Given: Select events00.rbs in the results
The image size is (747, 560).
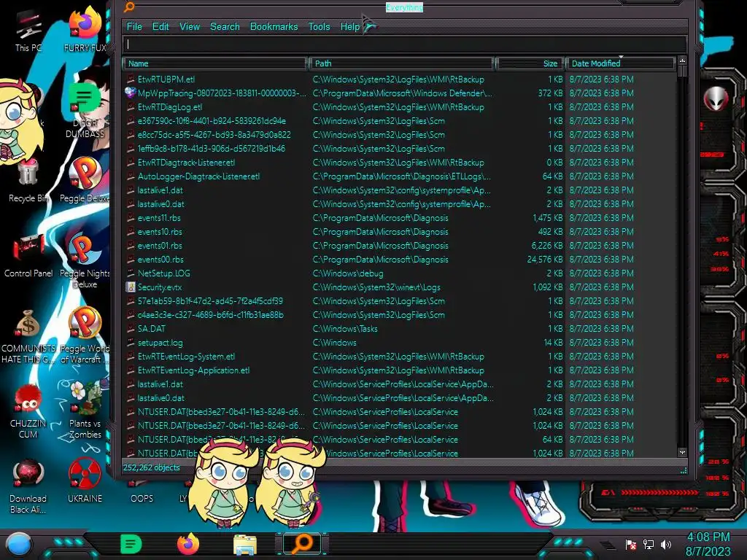Looking at the screenshot, I should 160,260.
